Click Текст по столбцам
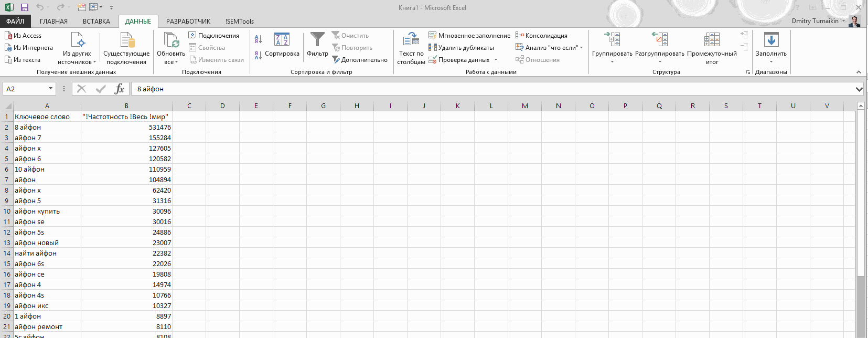Viewport: 868px width, 338px height. 411,48
